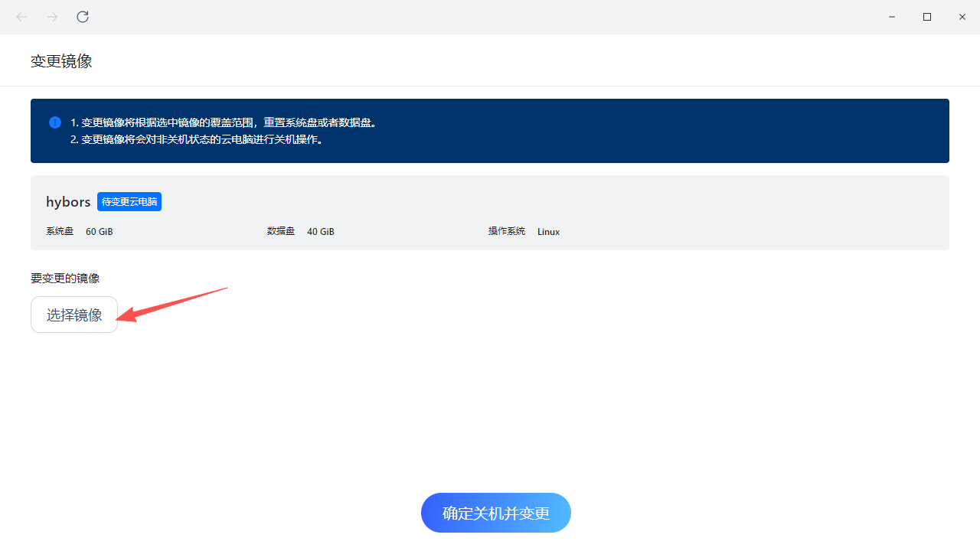Click the 60 GiB system disk value
The image size is (980, 551).
(100, 231)
